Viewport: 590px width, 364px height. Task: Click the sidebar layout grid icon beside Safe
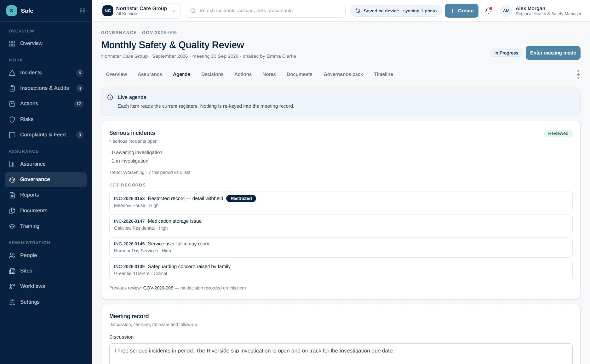coord(83,11)
